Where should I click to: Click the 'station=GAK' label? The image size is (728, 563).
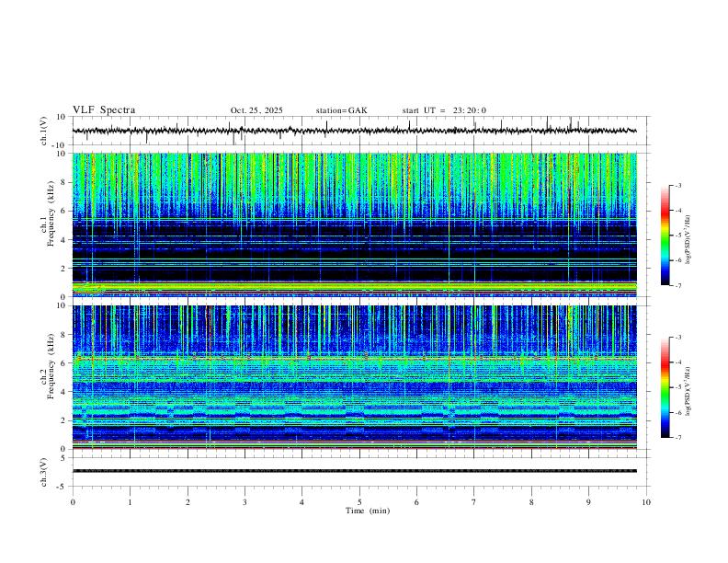click(341, 110)
